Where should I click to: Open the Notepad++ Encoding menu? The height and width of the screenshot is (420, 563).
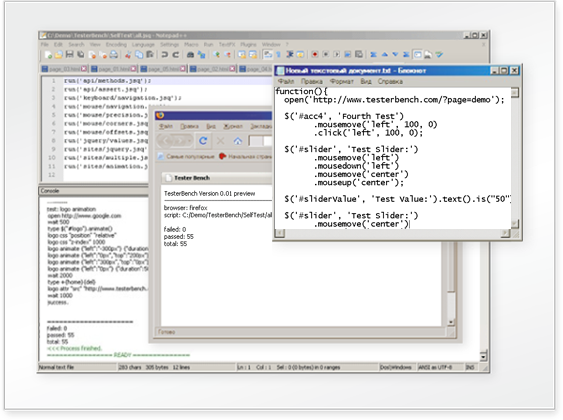(x=116, y=45)
